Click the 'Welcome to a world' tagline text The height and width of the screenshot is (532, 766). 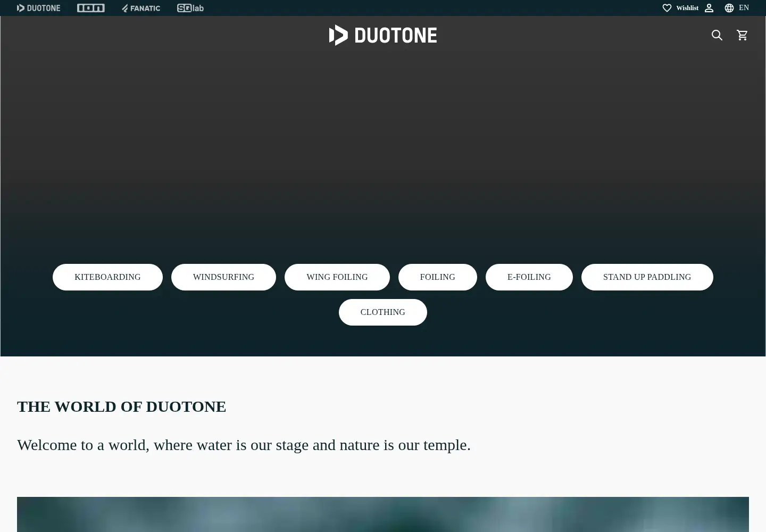point(244,445)
